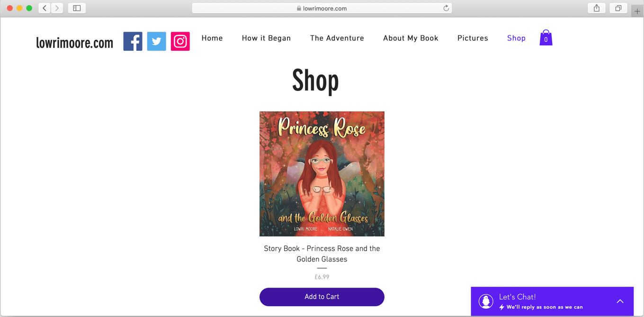
Task: Open About My Book page
Action: 411,38
